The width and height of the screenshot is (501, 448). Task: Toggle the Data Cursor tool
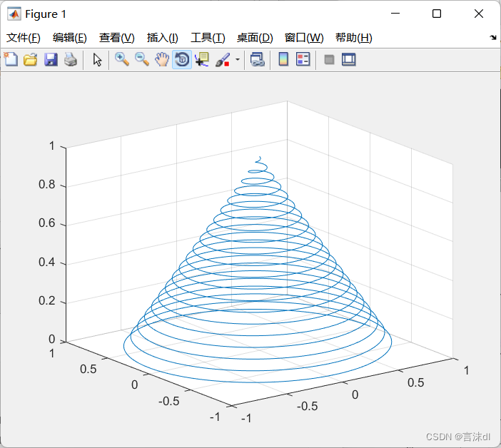point(201,60)
